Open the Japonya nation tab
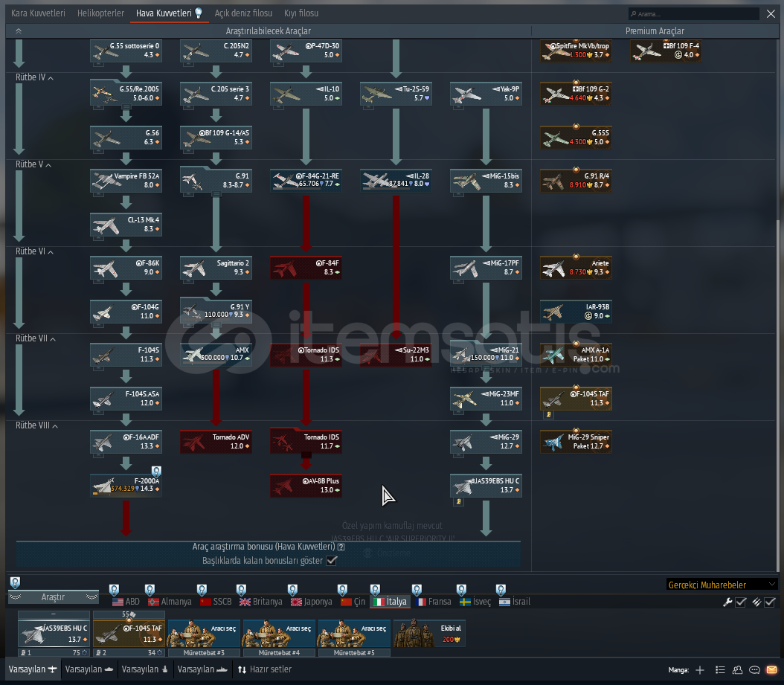 tap(312, 602)
